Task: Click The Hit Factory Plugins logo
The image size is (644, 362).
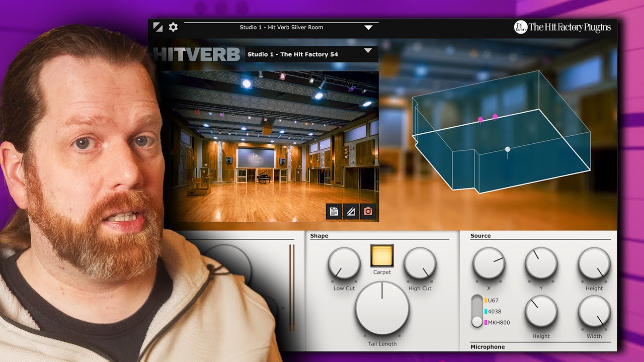Action: pos(562,27)
